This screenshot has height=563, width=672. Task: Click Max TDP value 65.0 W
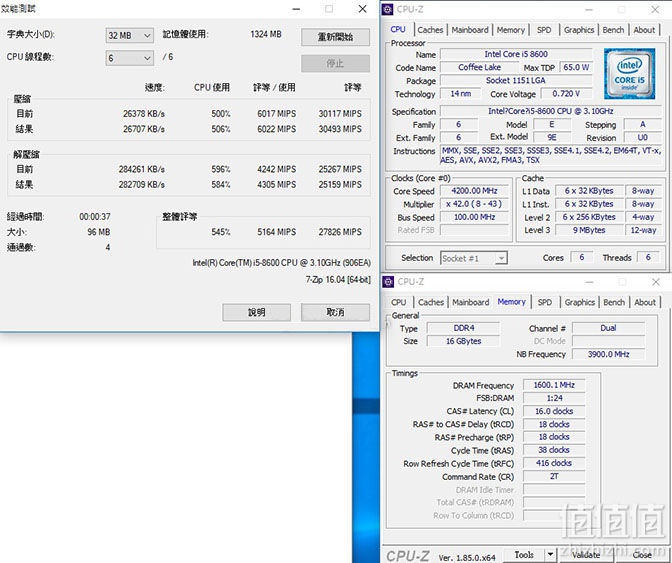pyautogui.click(x=576, y=67)
